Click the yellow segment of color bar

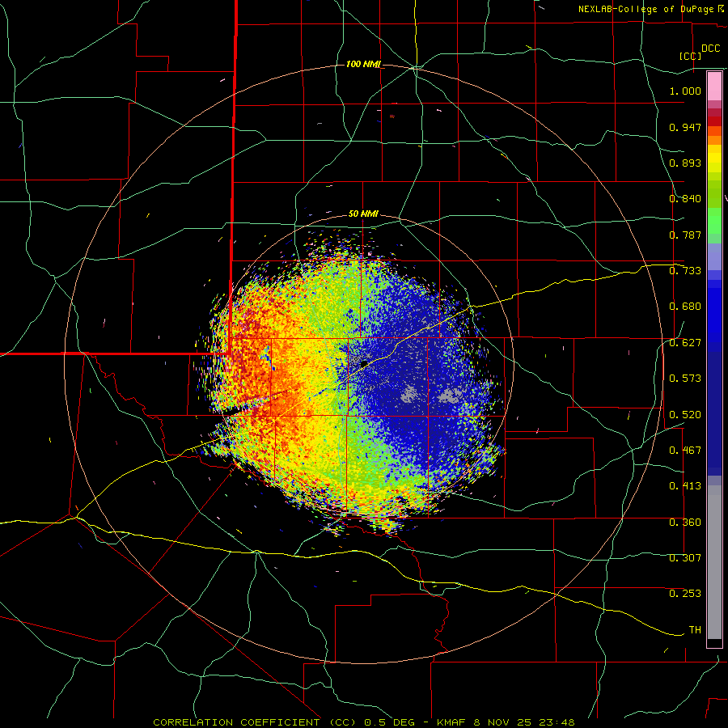click(714, 159)
